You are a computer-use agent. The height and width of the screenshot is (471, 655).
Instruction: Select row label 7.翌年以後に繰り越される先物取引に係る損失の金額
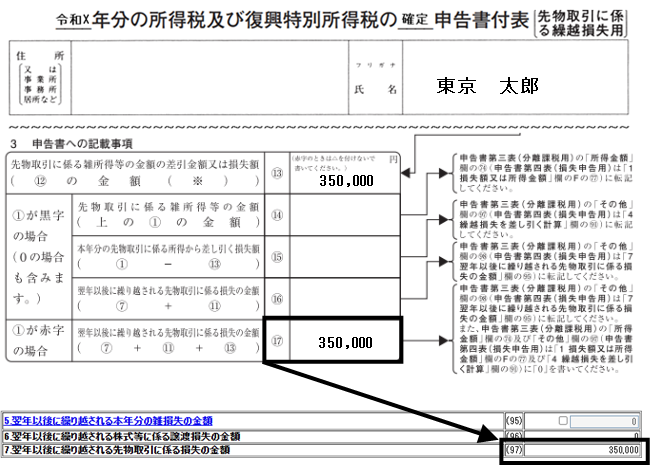117,450
